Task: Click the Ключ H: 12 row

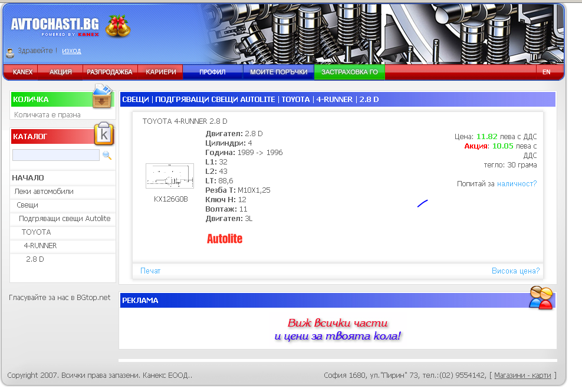Action: tap(226, 200)
